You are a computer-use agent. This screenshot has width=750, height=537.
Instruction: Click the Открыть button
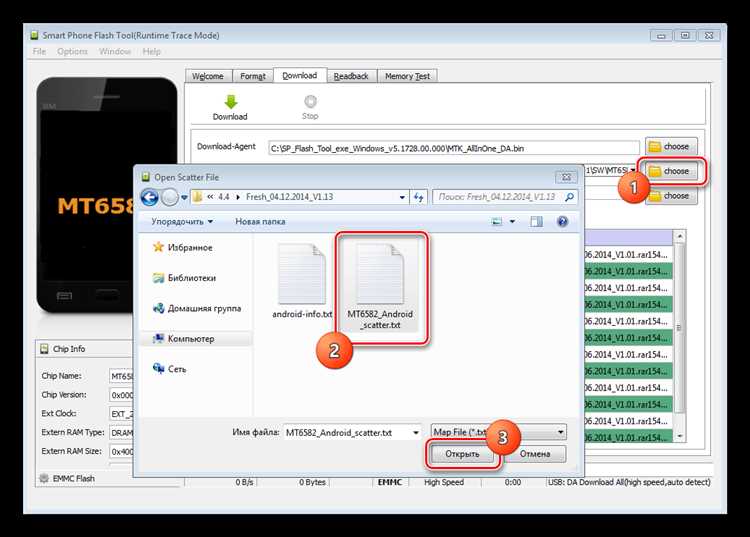point(462,454)
